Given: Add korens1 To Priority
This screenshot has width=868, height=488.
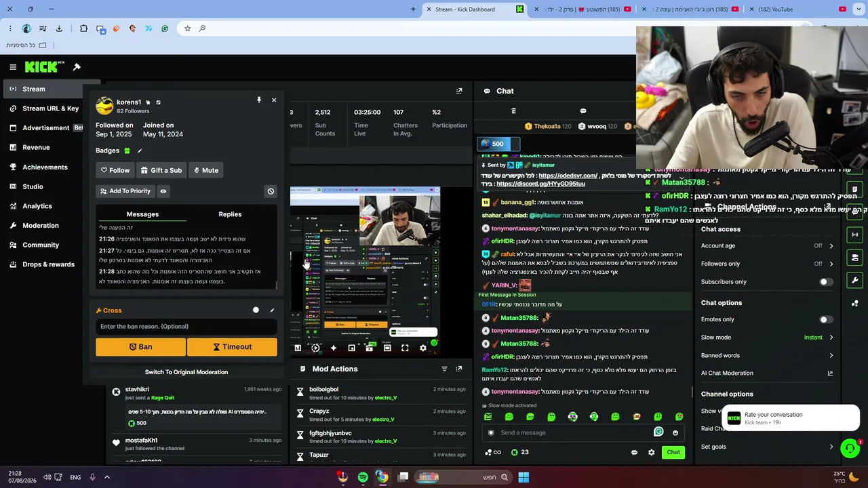Looking at the screenshot, I should tap(125, 191).
